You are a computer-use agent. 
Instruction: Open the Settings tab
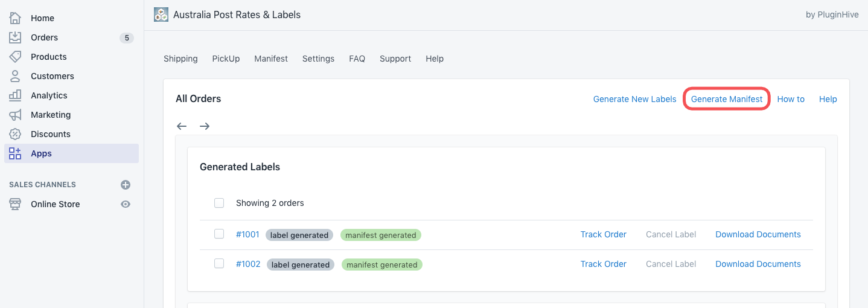(x=318, y=59)
